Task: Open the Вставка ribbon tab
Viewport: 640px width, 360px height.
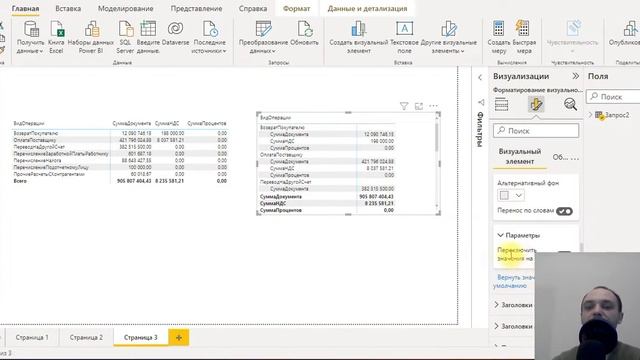Action: pyautogui.click(x=68, y=9)
